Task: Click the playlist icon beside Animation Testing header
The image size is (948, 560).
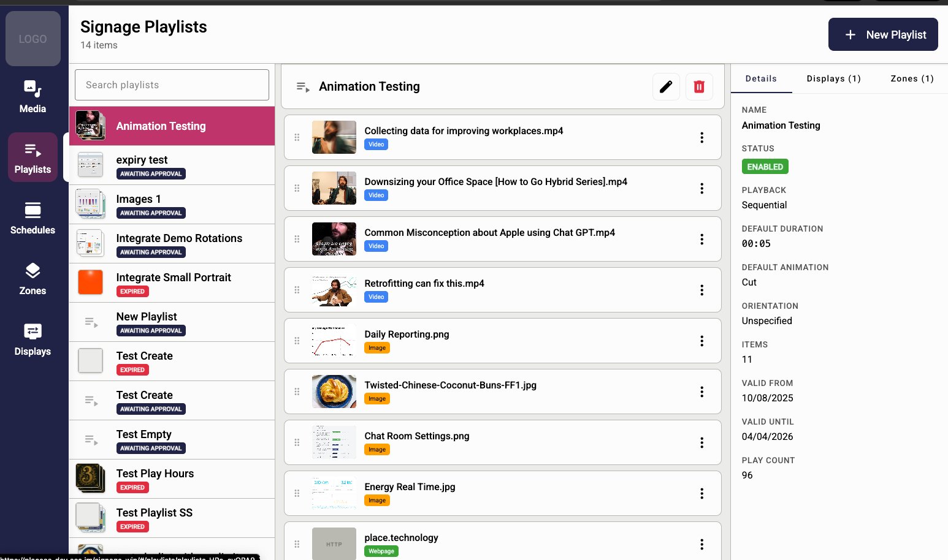Action: 301,86
